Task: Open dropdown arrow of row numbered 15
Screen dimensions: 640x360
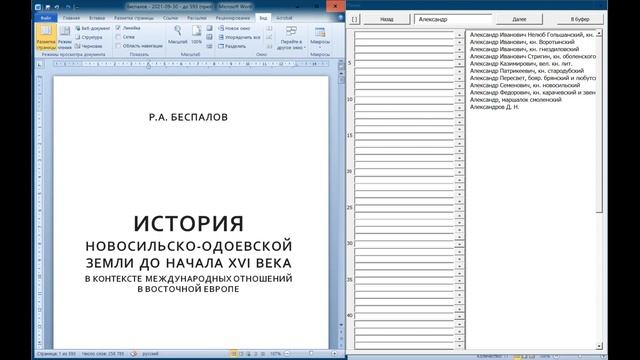Action: point(459,136)
